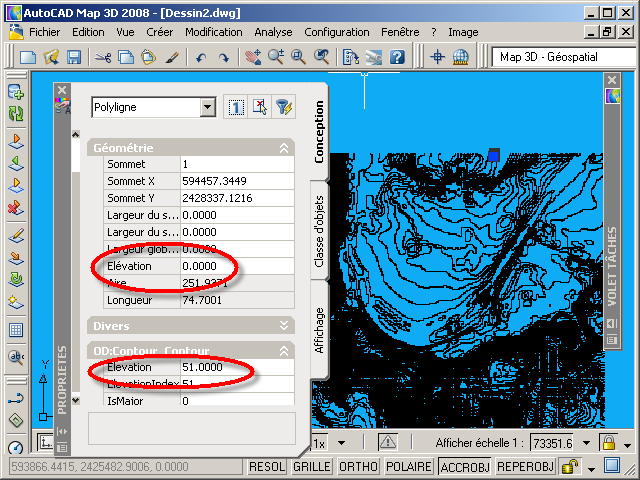Viewport: 640px width, 480px height.
Task: Toggle GRILLE grid display
Action: (x=312, y=467)
